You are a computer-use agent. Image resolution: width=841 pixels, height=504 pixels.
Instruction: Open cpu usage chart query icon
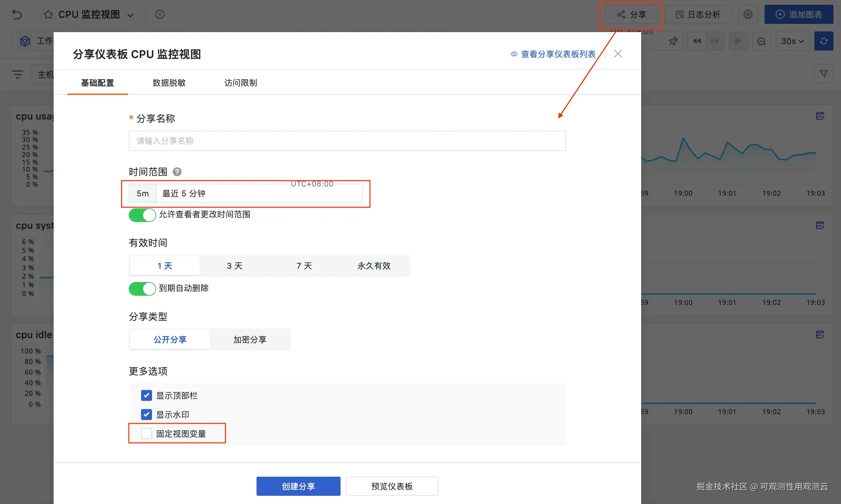click(x=820, y=116)
